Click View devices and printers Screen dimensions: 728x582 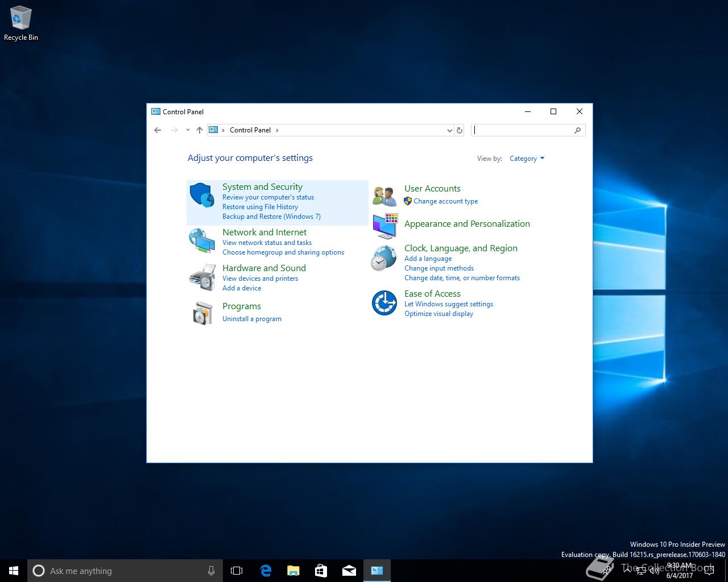click(x=260, y=278)
